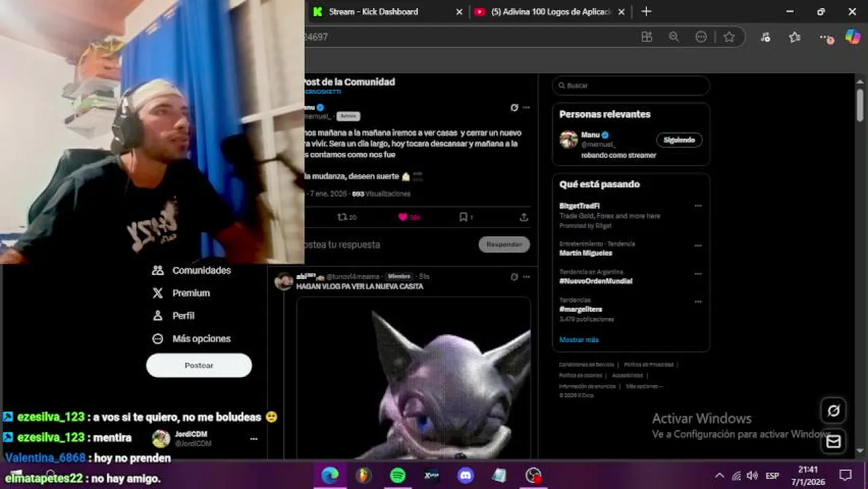
Task: Open a new browser tab
Action: pos(647,12)
